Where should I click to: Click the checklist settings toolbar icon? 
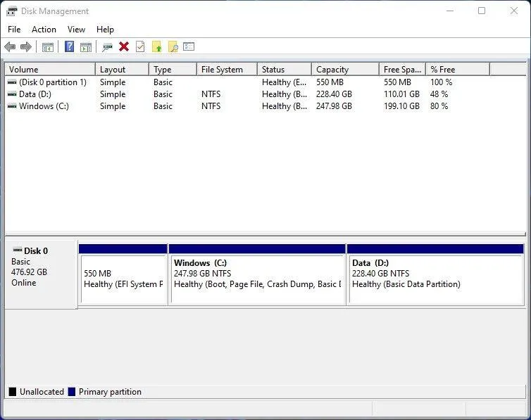(x=189, y=46)
